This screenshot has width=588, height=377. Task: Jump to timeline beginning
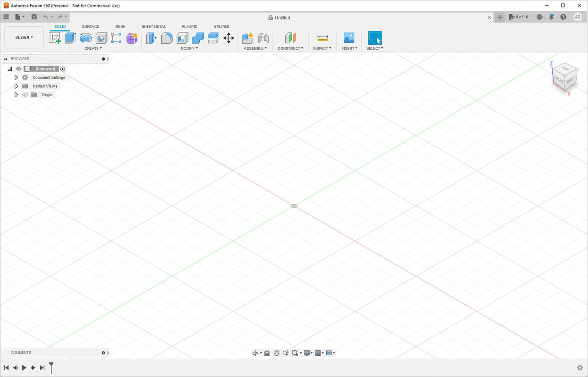pos(6,368)
